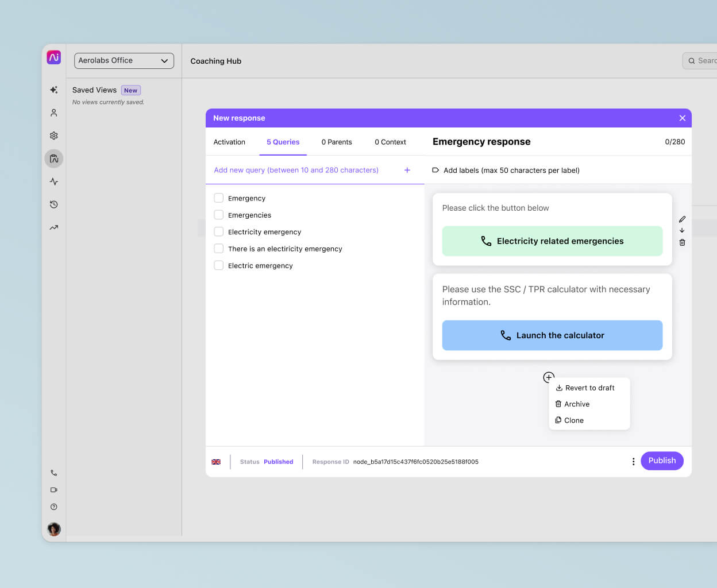The image size is (717, 588).
Task: Open the English language flag selector
Action: click(216, 462)
